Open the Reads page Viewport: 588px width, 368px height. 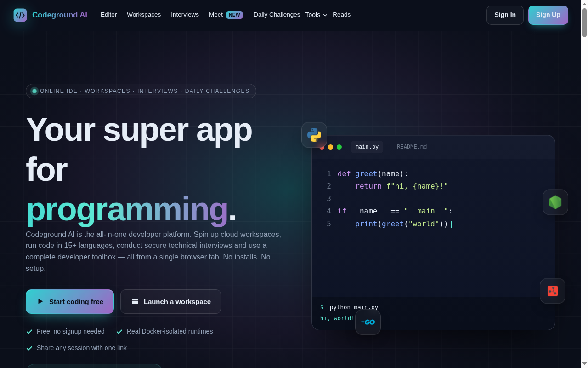click(x=341, y=15)
